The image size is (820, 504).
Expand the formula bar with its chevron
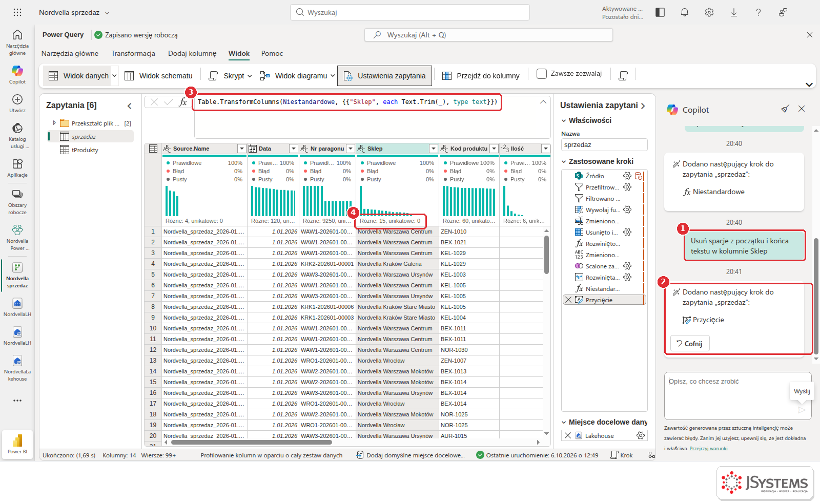click(543, 102)
